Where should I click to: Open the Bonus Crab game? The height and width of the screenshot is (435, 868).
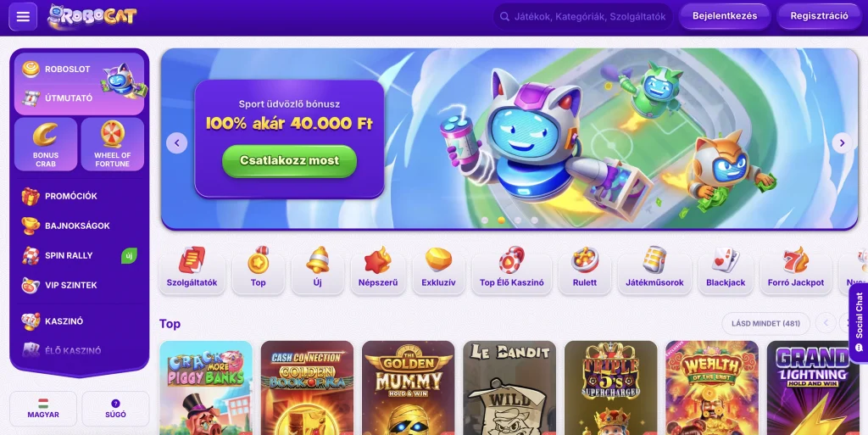46,144
